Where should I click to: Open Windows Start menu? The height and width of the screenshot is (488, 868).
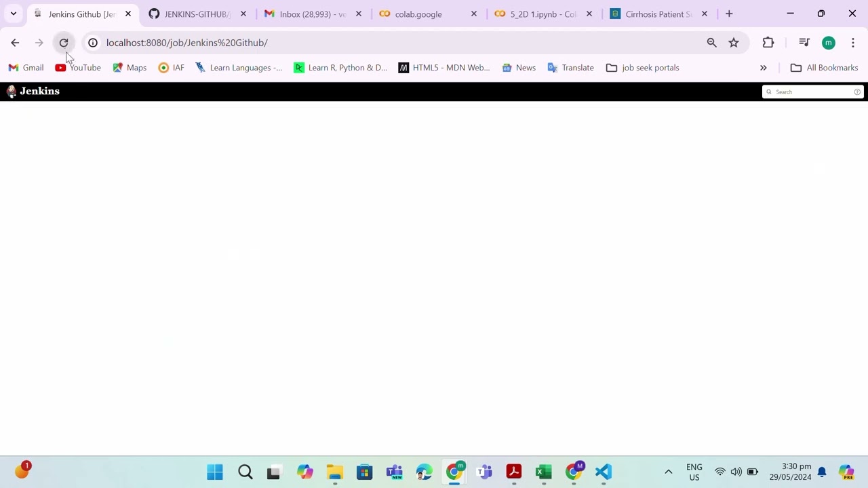tap(215, 472)
